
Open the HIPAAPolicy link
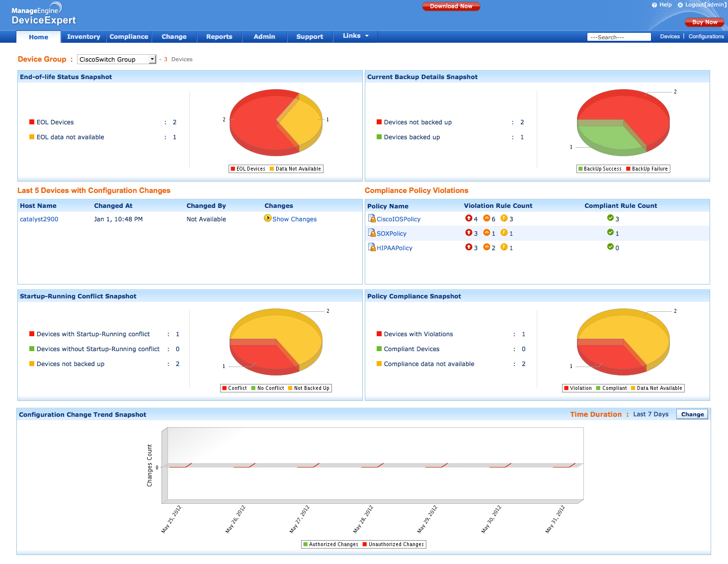[x=395, y=248]
